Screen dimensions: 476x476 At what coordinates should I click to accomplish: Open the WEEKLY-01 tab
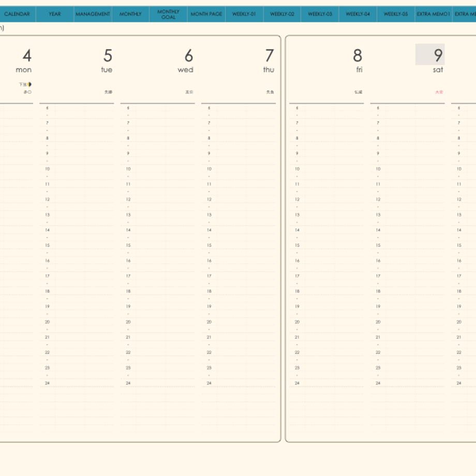pyautogui.click(x=244, y=14)
